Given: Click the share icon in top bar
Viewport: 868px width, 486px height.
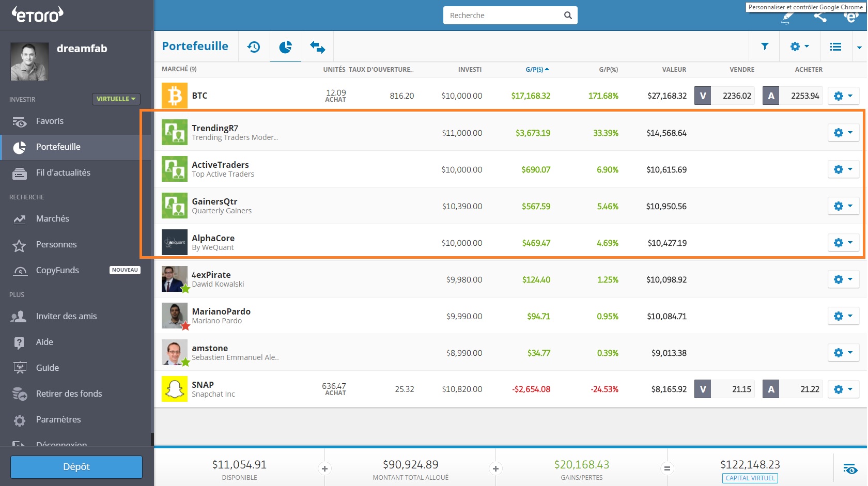Looking at the screenshot, I should pyautogui.click(x=820, y=17).
